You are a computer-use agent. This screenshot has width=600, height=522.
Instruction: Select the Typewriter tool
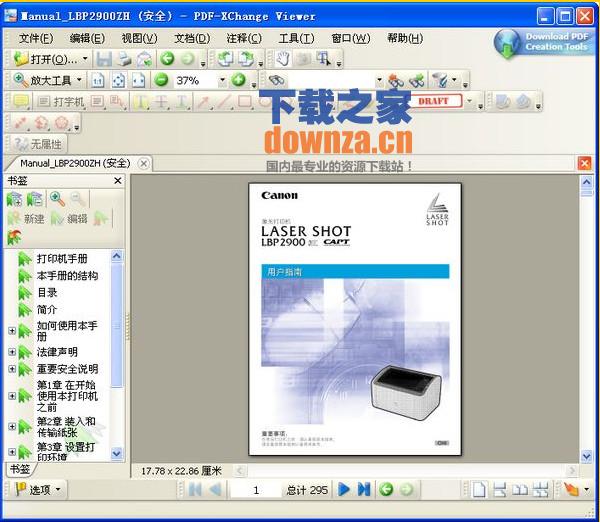coord(61,101)
